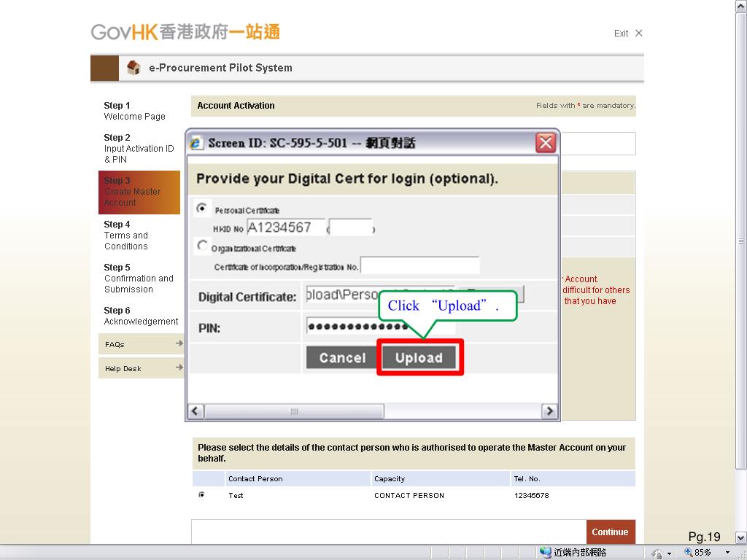
Task: Click the telephone number 12345678
Action: 531,495
